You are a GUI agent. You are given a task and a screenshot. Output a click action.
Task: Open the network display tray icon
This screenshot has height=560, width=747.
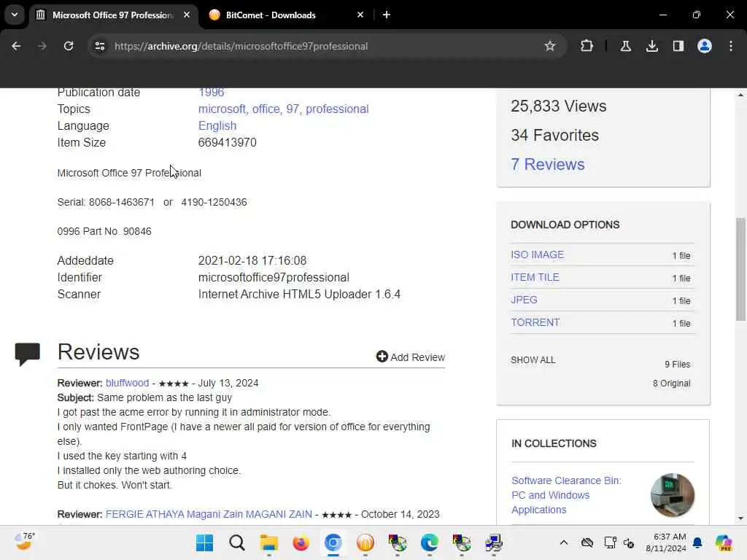pos(610,542)
